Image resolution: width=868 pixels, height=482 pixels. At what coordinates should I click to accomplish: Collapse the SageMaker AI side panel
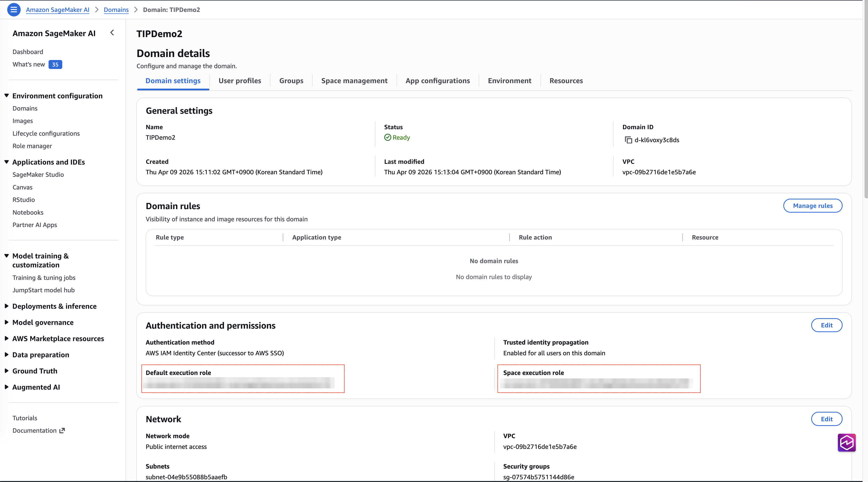click(x=112, y=33)
